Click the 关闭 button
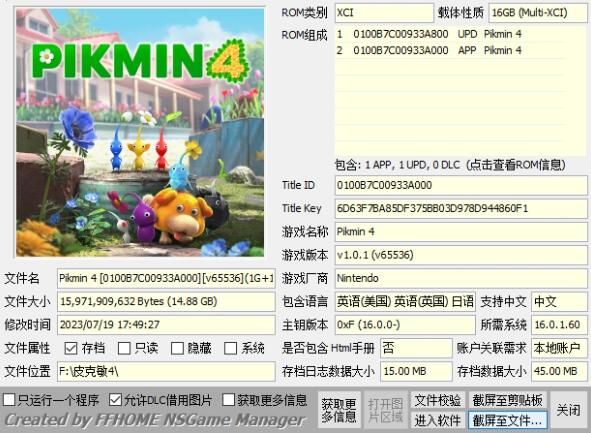The width and height of the screenshot is (591, 433). (569, 410)
